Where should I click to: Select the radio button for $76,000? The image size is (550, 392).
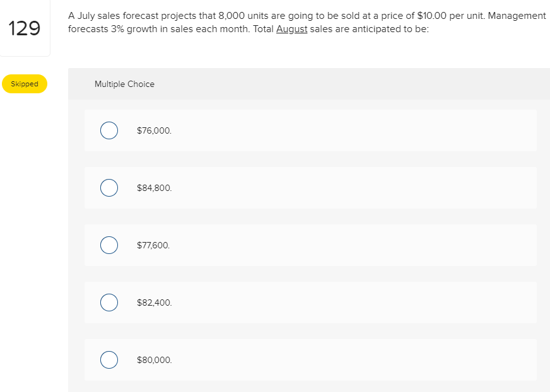click(x=108, y=130)
